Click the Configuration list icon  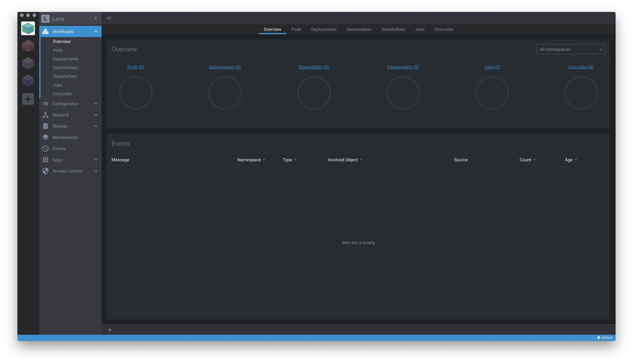(45, 104)
